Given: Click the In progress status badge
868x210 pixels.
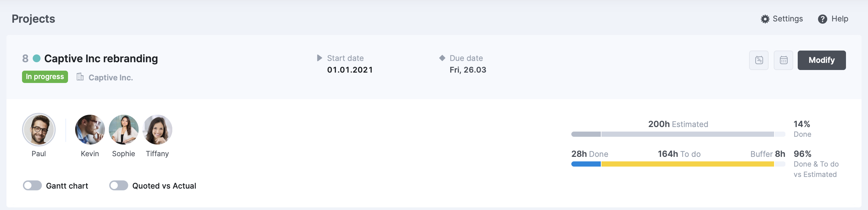Looking at the screenshot, I should coord(45,77).
